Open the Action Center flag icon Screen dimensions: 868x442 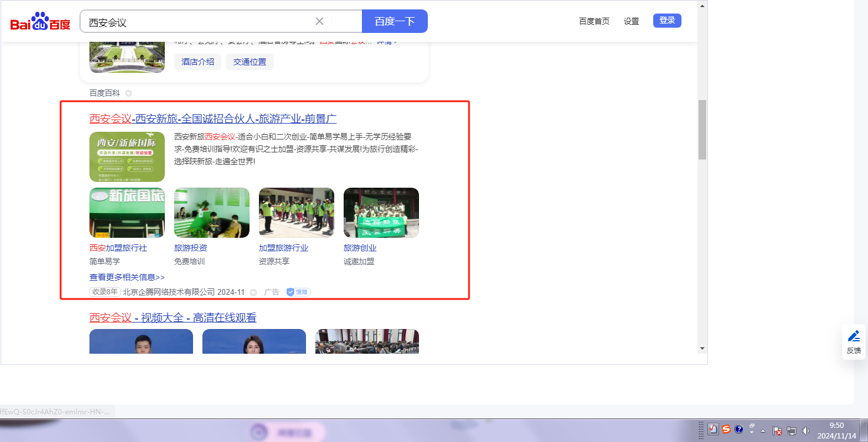click(777, 431)
